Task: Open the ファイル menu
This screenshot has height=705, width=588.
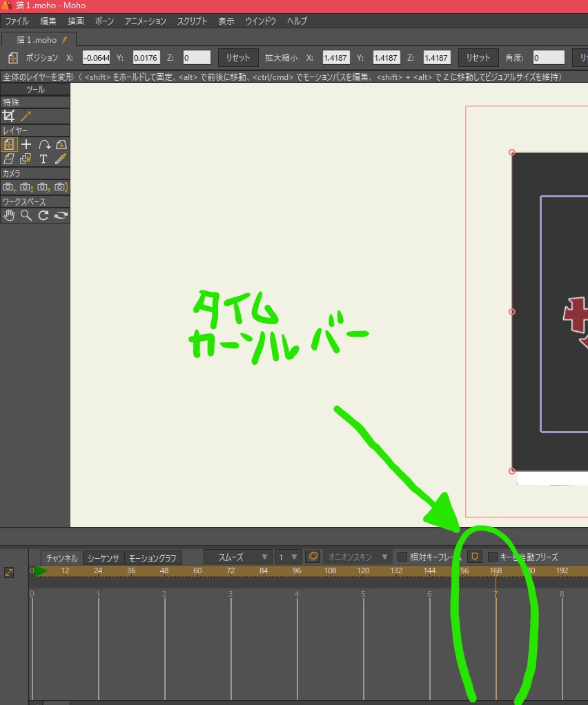Action: tap(17, 21)
